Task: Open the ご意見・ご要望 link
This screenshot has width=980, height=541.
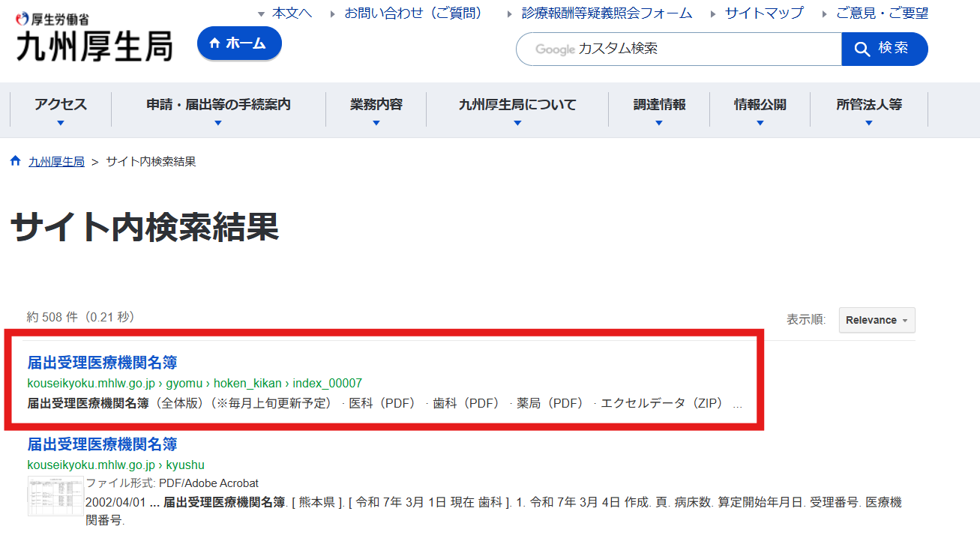Action: pyautogui.click(x=882, y=13)
